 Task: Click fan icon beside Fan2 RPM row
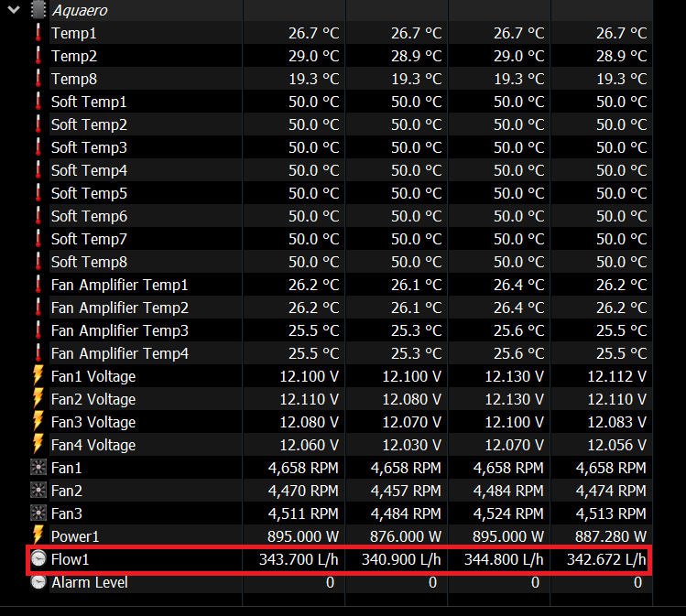[38, 490]
